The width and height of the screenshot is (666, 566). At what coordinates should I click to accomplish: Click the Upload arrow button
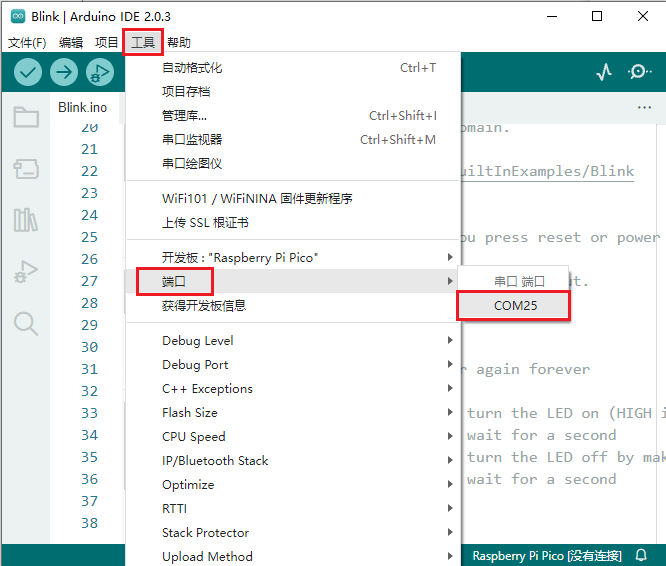[x=64, y=72]
